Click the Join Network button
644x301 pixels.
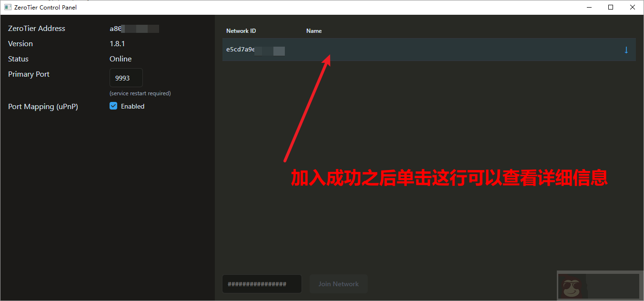click(x=338, y=283)
